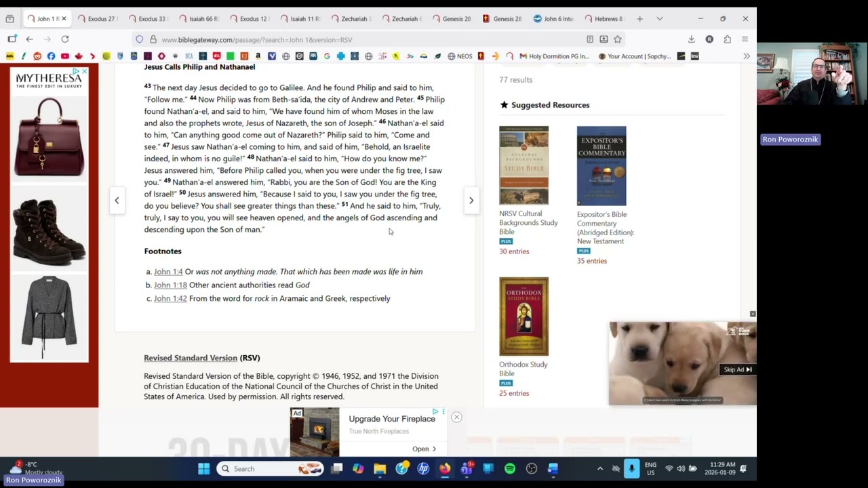Show more bookmarks with double chevron
Screen dimensions: 868x488
(x=747, y=56)
